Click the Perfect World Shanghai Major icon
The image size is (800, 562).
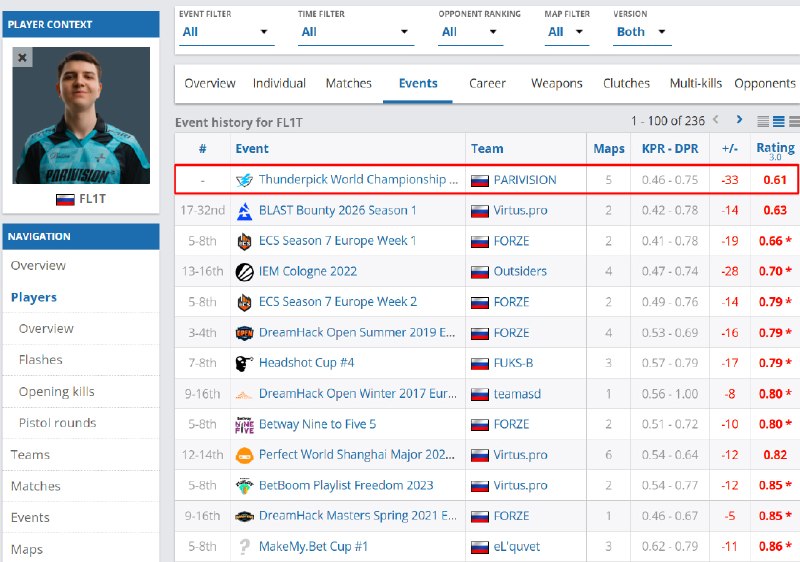point(244,455)
